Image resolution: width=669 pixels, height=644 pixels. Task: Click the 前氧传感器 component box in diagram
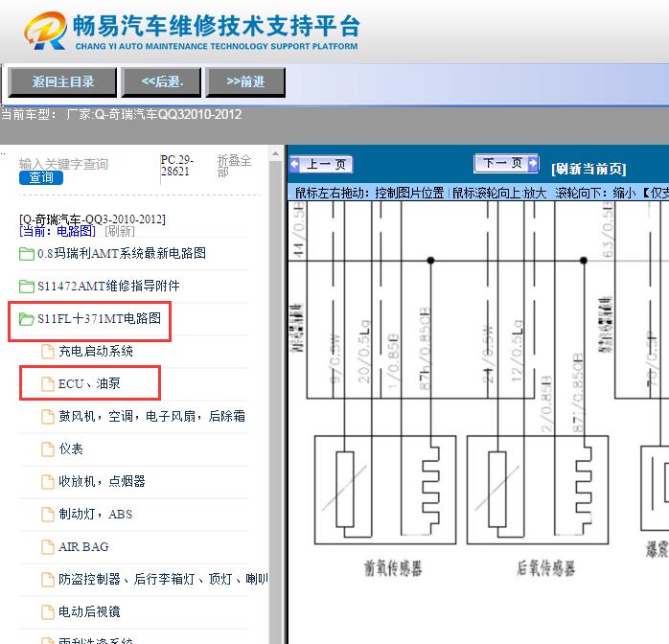tap(385, 490)
